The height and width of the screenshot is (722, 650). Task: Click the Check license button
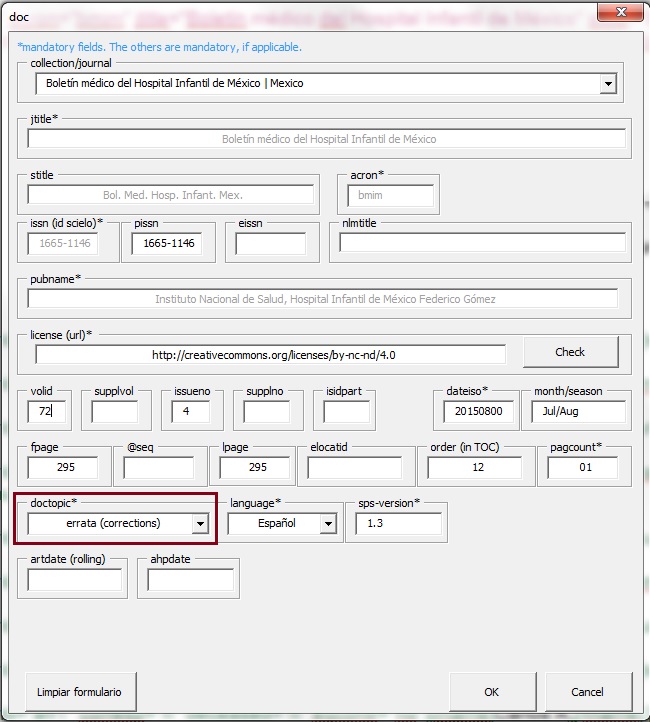pos(570,352)
